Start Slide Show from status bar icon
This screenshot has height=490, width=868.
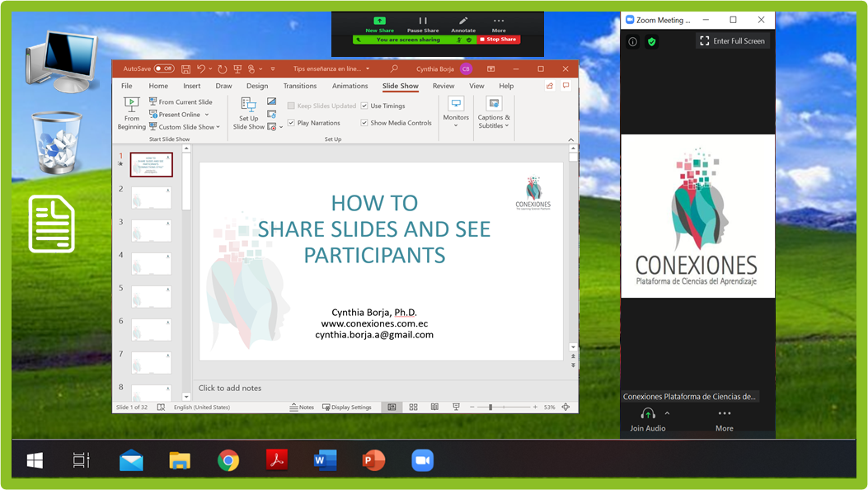point(456,407)
